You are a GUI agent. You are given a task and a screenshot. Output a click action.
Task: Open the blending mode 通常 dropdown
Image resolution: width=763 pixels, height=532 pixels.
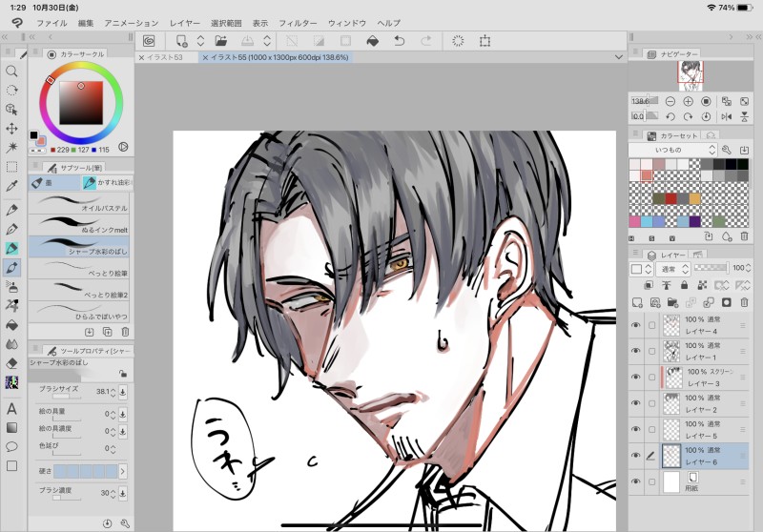(674, 269)
